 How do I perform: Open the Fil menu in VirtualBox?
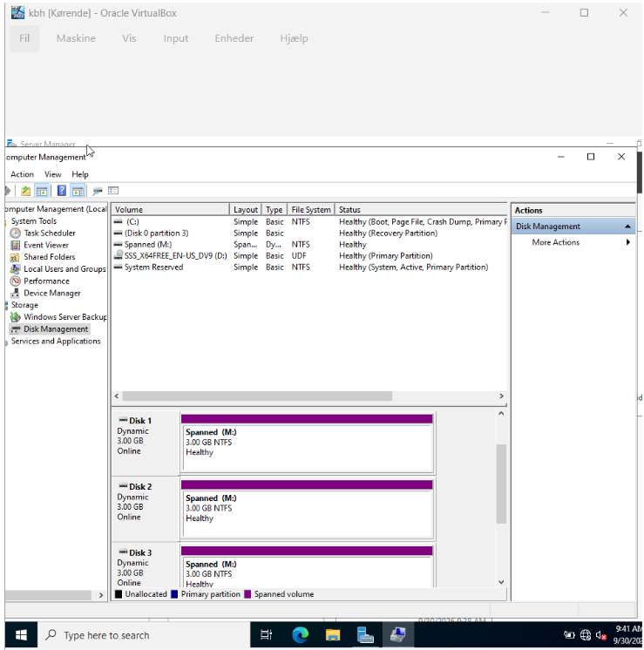pos(24,38)
